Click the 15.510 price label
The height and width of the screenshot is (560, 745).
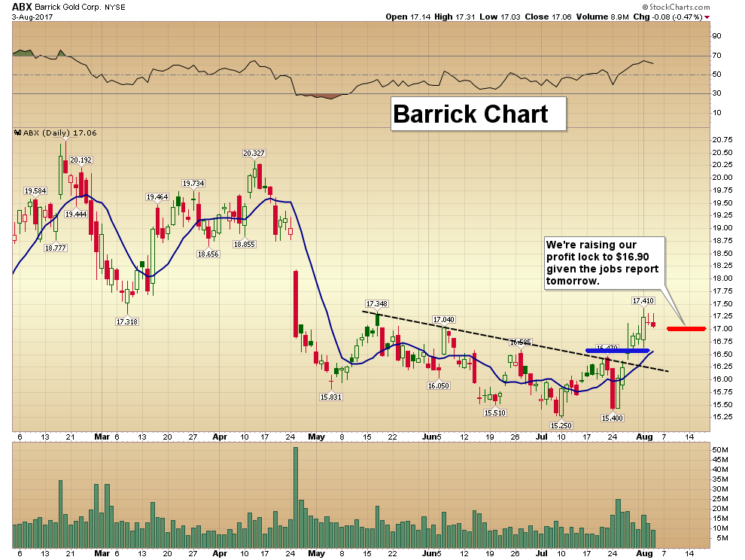(494, 413)
